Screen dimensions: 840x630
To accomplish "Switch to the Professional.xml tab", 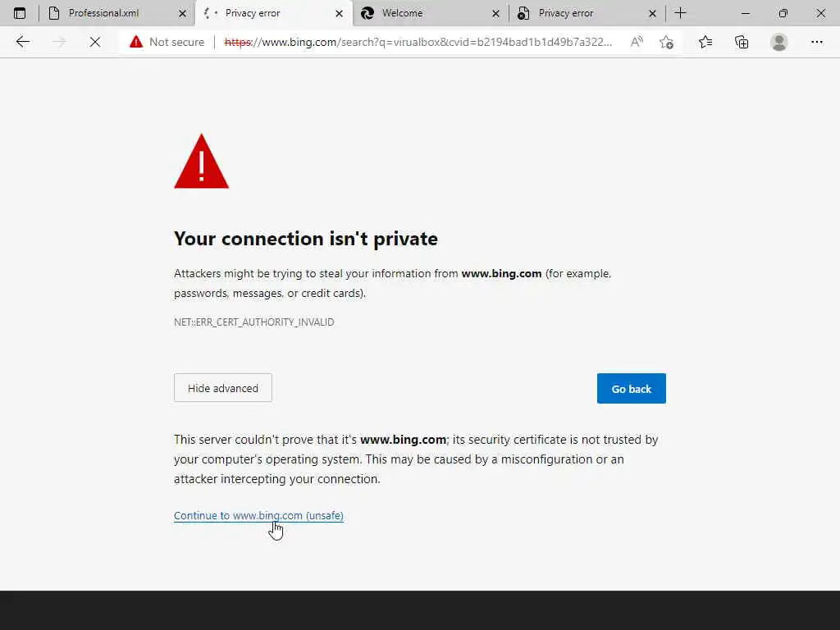I will [104, 13].
